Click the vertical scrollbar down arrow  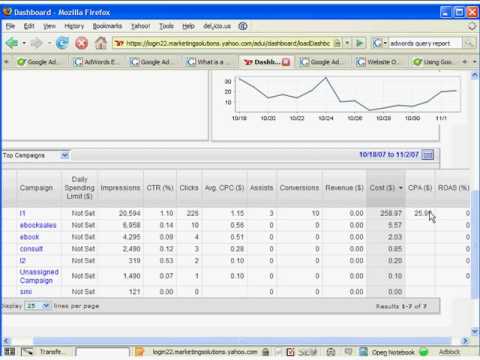(475, 331)
